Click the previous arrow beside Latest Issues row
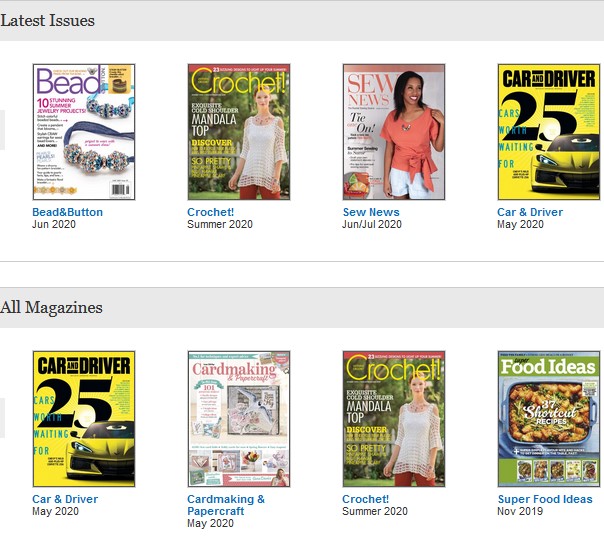The width and height of the screenshot is (604, 537). pos(2,130)
